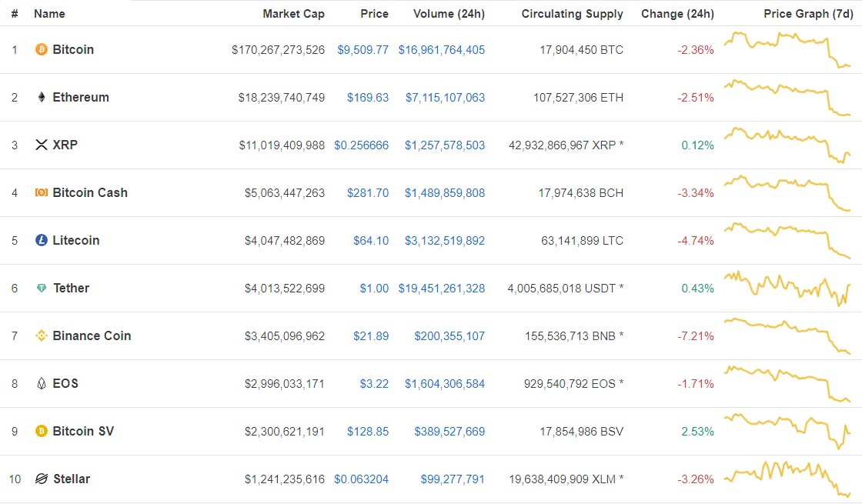
Task: Click Tether price $1.00
Action: click(x=374, y=289)
